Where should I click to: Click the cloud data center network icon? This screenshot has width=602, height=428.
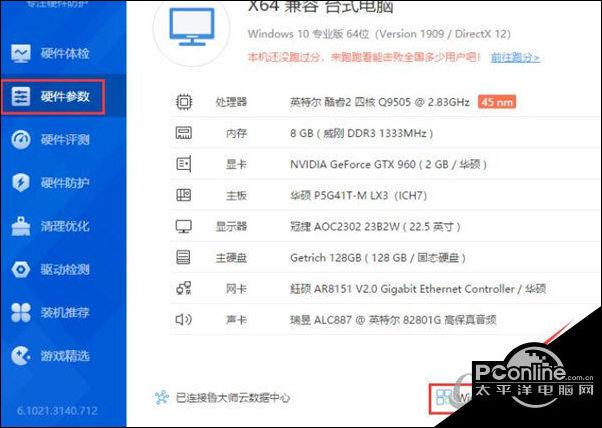(162, 398)
